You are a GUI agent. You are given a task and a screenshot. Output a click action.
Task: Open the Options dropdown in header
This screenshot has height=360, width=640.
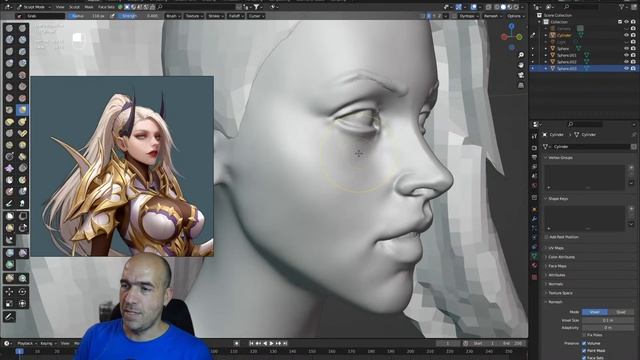516,16
